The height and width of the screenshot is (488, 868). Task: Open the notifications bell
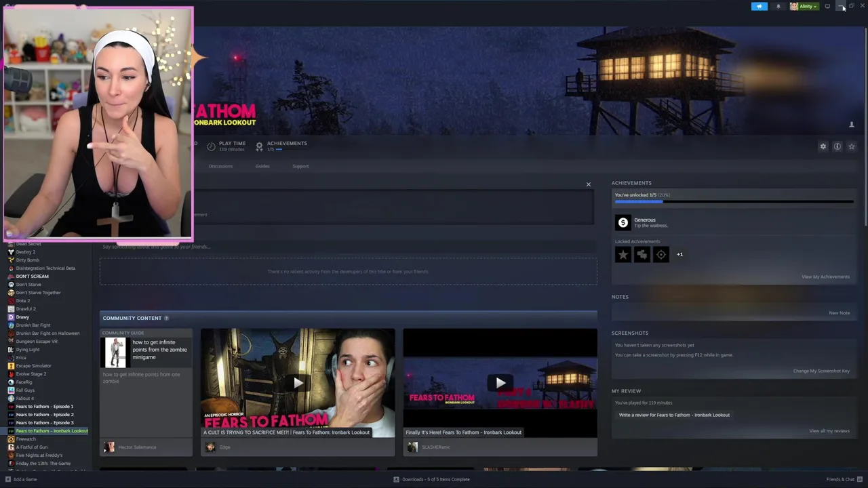point(778,6)
